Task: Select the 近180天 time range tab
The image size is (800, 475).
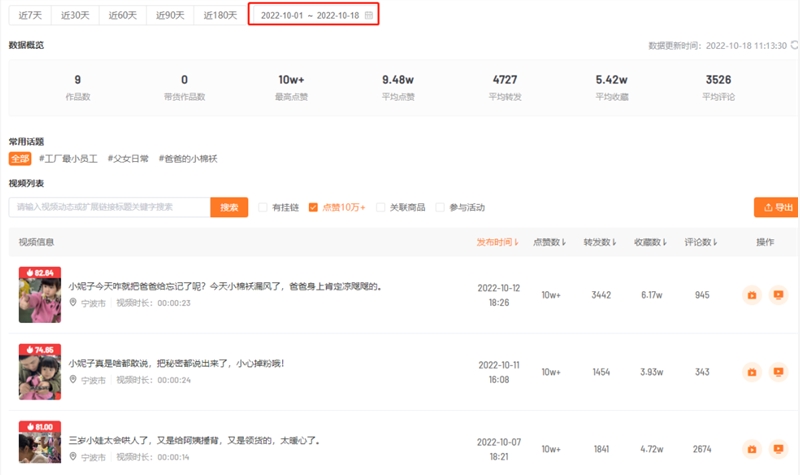Action: point(220,15)
